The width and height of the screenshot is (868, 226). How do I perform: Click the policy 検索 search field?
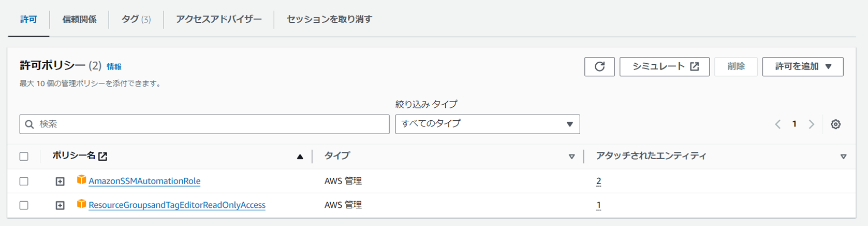[x=204, y=124]
